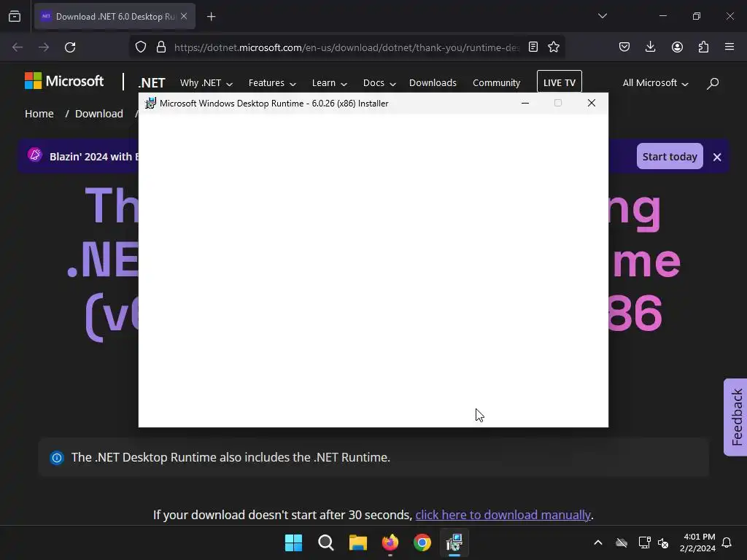Open the Community nav item
The height and width of the screenshot is (560, 747).
coord(496,83)
